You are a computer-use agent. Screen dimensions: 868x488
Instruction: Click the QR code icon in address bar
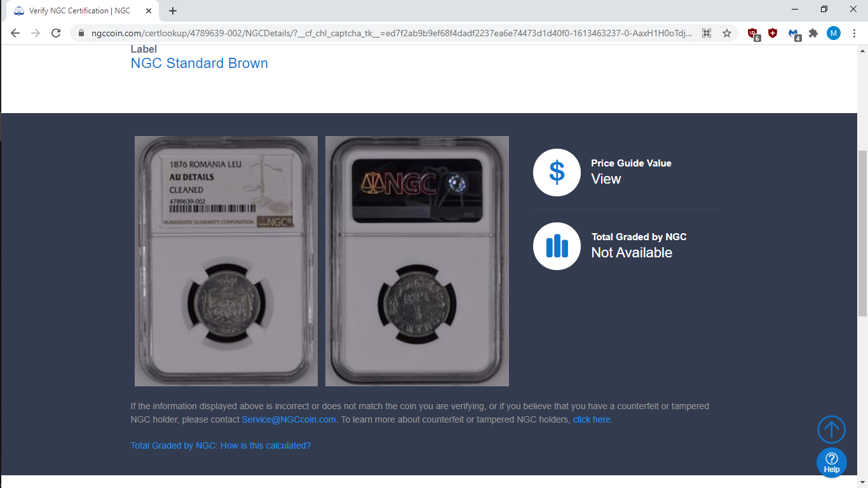point(706,33)
